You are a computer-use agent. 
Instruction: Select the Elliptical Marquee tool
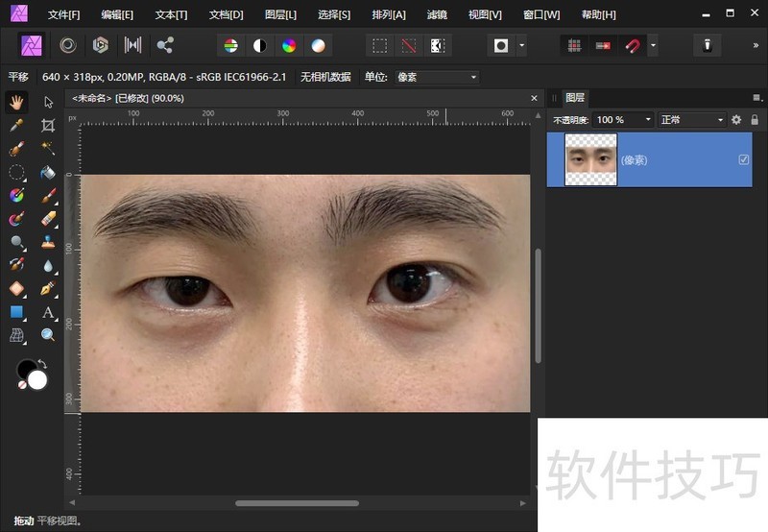pos(16,173)
